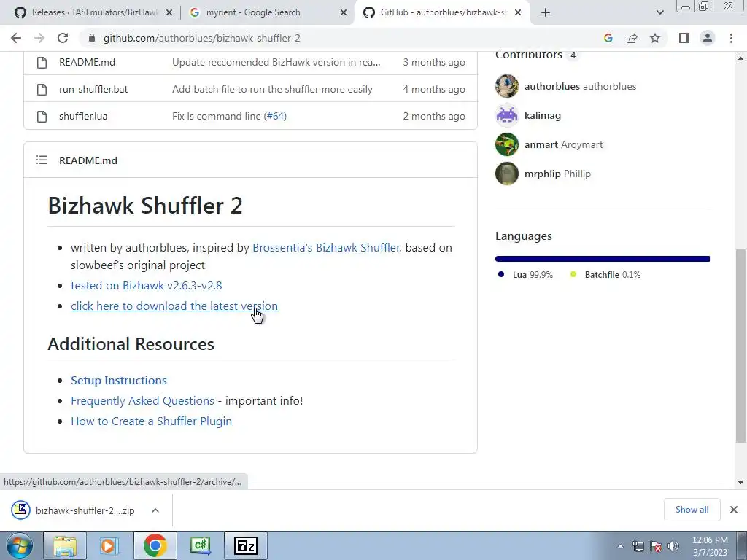Click authorblues contributor avatar
The height and width of the screenshot is (560, 747).
click(x=507, y=86)
